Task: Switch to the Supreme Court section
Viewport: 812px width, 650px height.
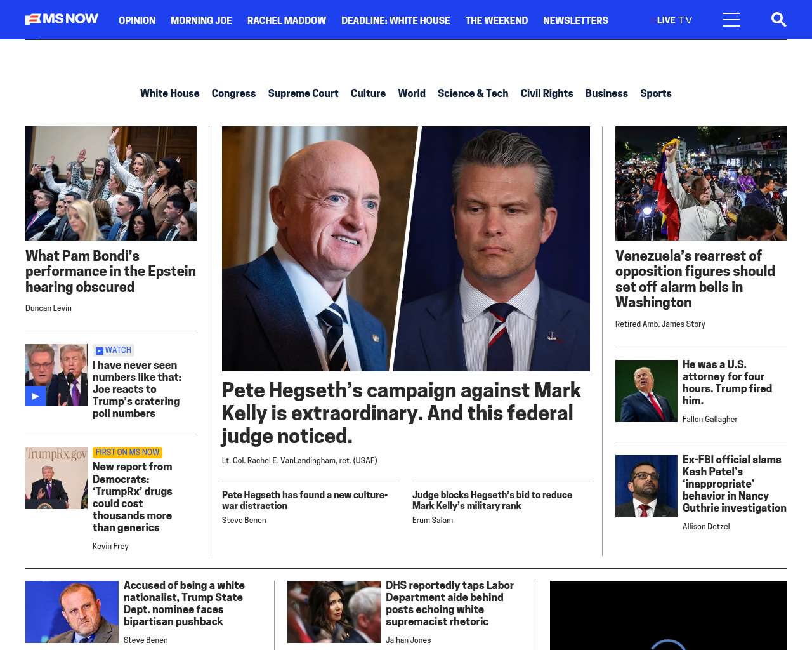Action: click(303, 93)
